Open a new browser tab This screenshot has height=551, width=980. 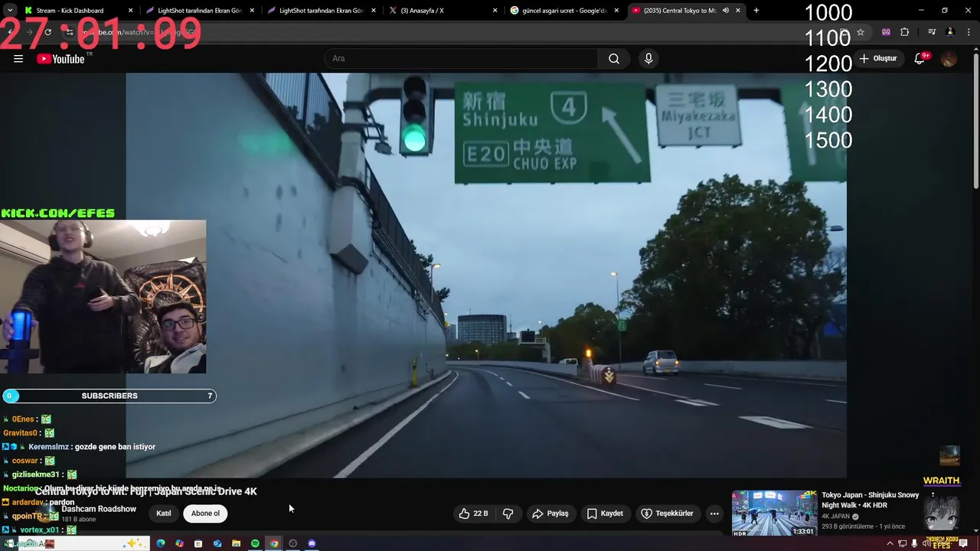point(756,11)
